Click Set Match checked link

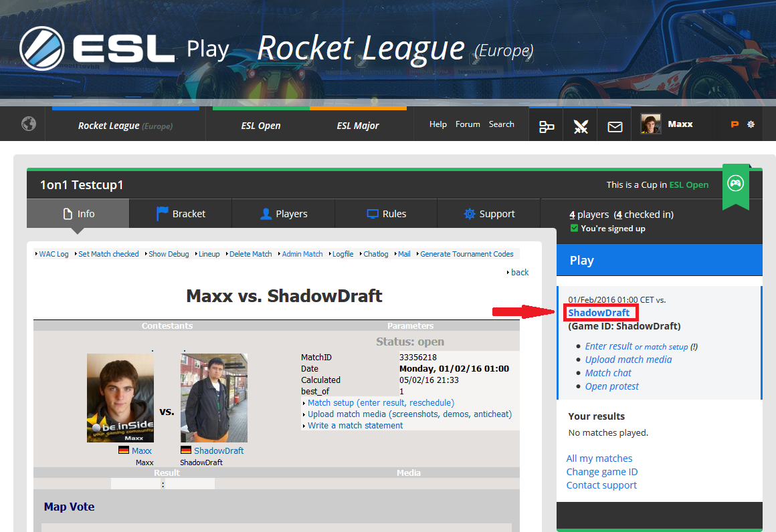point(108,254)
